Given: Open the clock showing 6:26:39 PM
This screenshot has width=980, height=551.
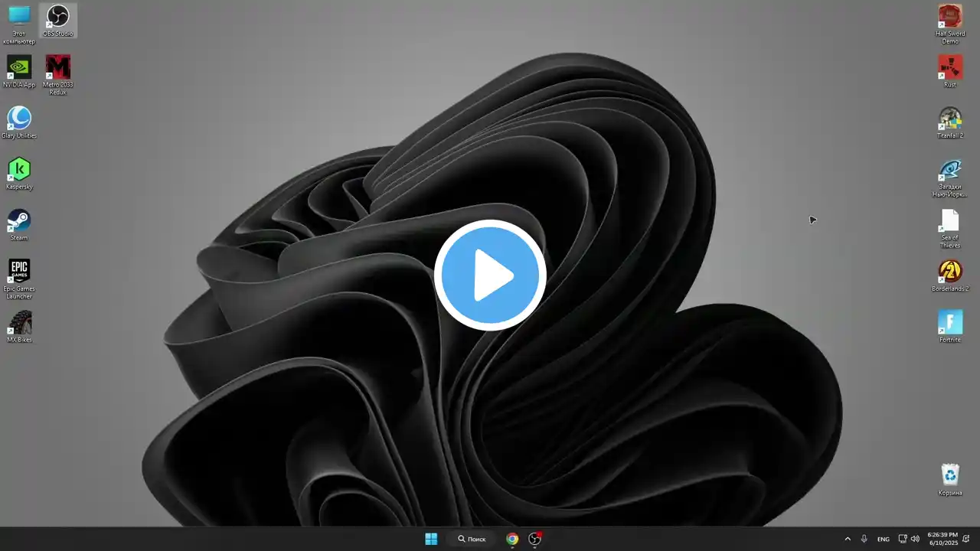Looking at the screenshot, I should 942,539.
